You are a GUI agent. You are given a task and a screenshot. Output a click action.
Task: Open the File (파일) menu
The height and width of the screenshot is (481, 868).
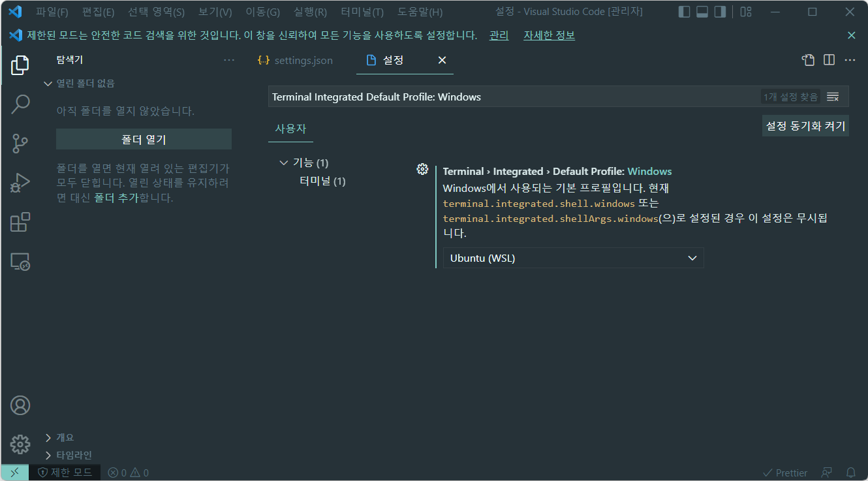pos(52,12)
